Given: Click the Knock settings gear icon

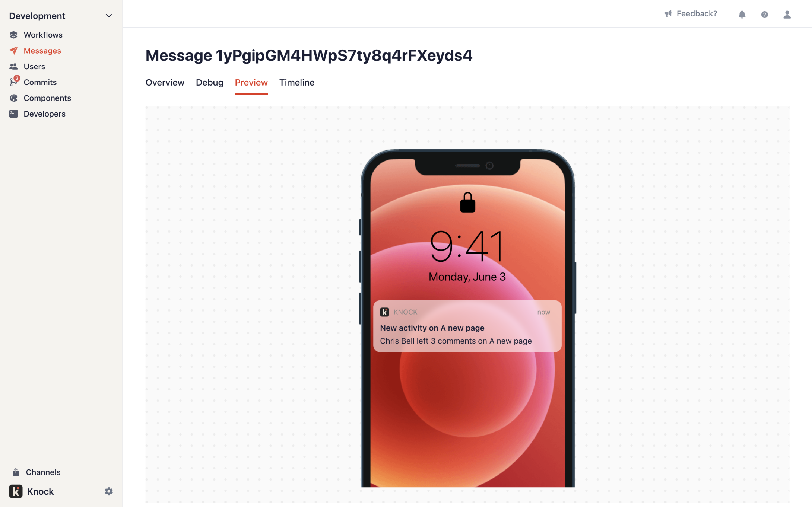Looking at the screenshot, I should 109,491.
